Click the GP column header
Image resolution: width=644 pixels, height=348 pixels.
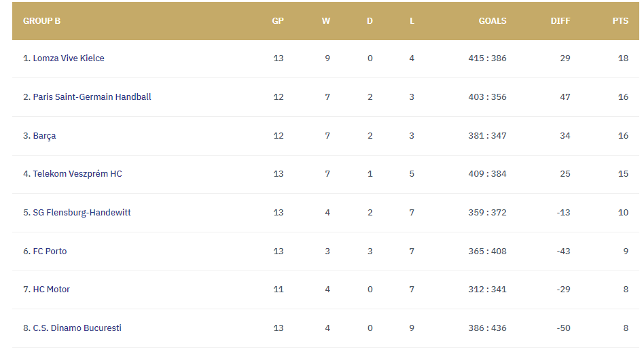click(278, 21)
